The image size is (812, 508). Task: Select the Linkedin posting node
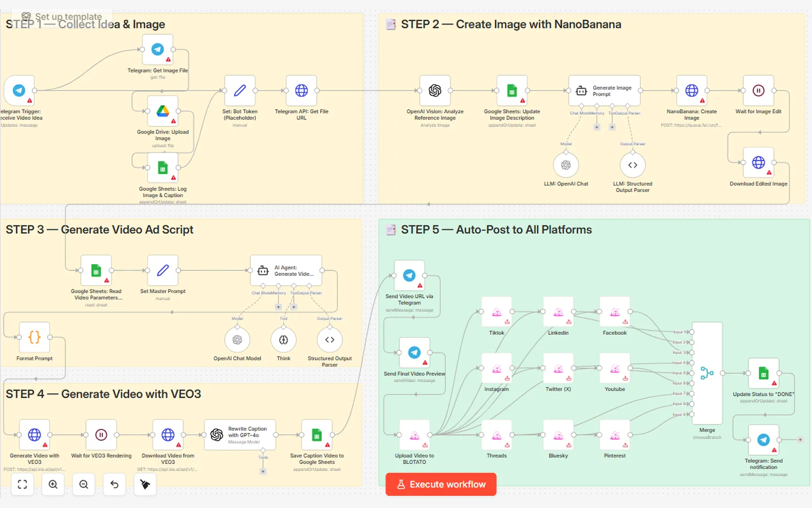[558, 311]
